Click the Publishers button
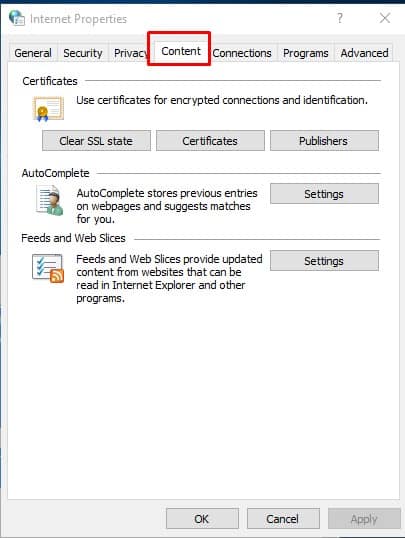405x538 pixels. 324,141
